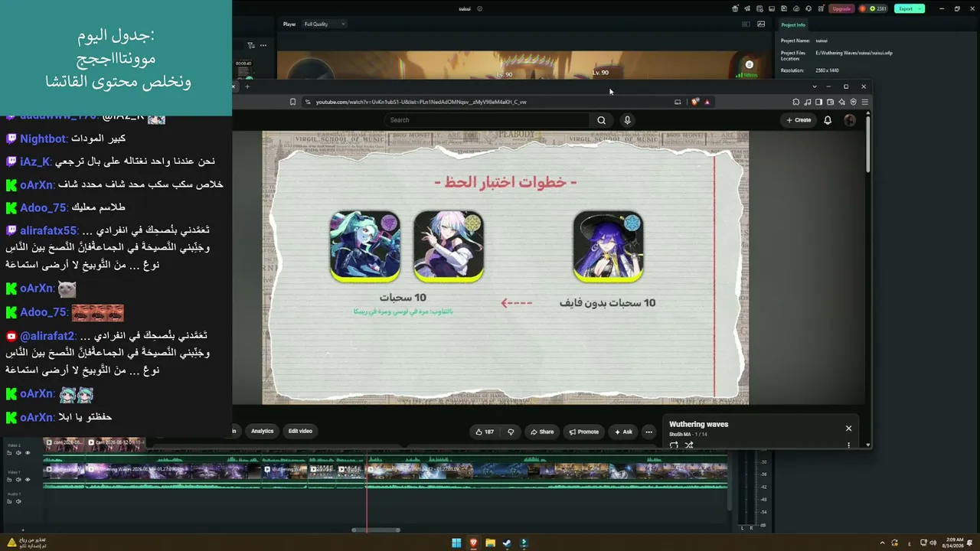Click the VPN shield icon in the browser toolbar
The width and height of the screenshot is (980, 551).
pos(854,102)
